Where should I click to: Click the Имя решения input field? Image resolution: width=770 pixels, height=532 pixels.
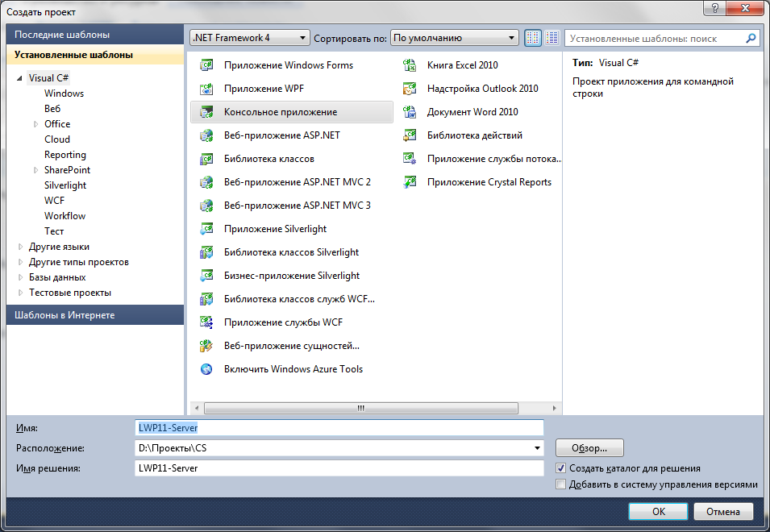339,468
